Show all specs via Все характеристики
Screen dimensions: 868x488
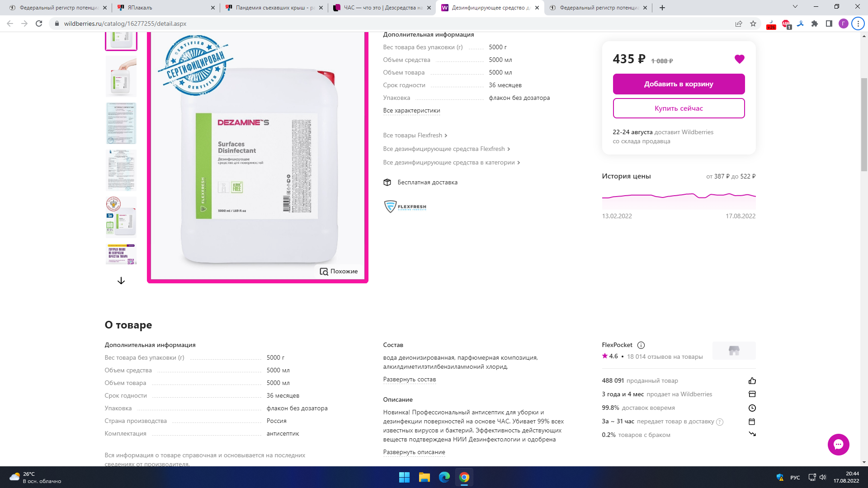point(411,111)
